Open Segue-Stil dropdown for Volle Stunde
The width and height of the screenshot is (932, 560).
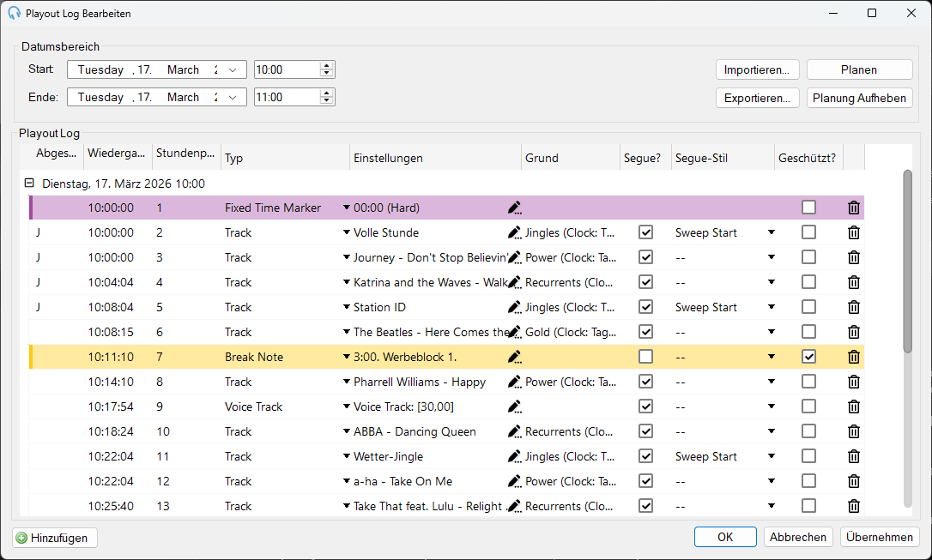pyautogui.click(x=771, y=232)
